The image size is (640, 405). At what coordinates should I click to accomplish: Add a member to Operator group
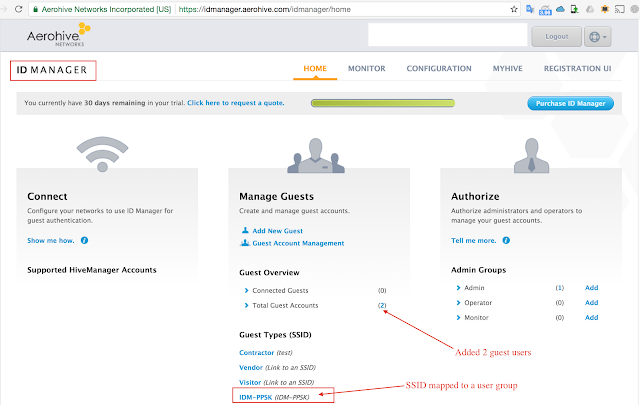click(591, 303)
